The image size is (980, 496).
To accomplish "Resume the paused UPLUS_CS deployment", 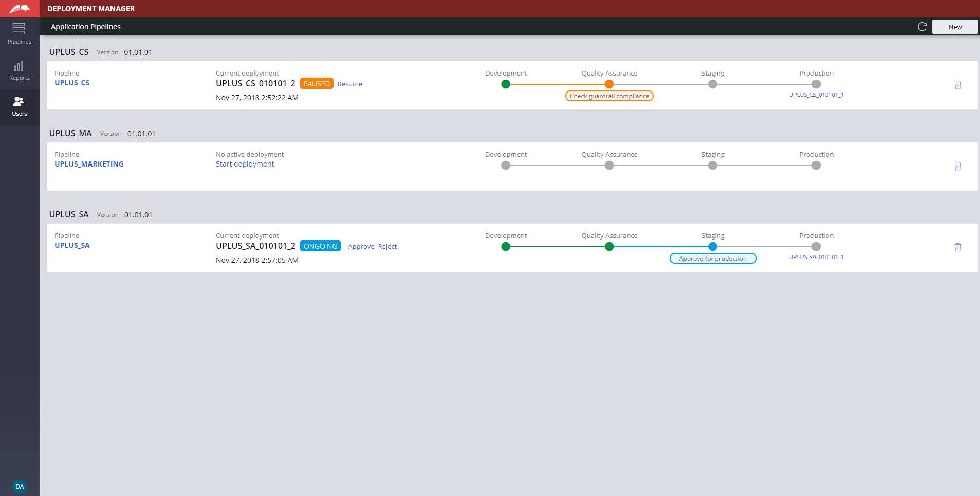I will tap(350, 83).
